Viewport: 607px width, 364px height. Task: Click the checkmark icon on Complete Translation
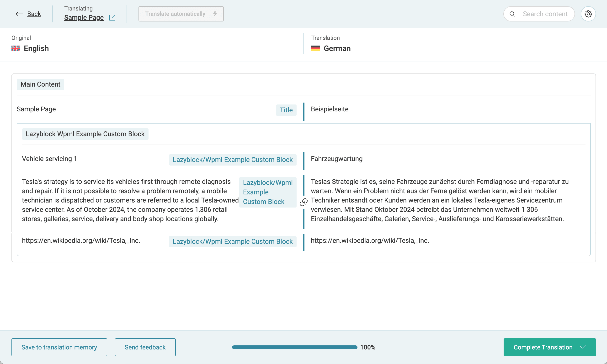coord(583,347)
